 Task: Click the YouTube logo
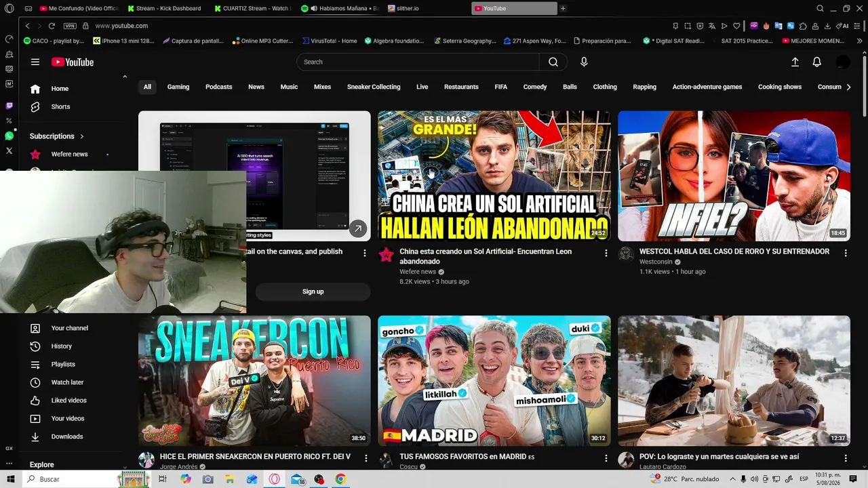[73, 62]
